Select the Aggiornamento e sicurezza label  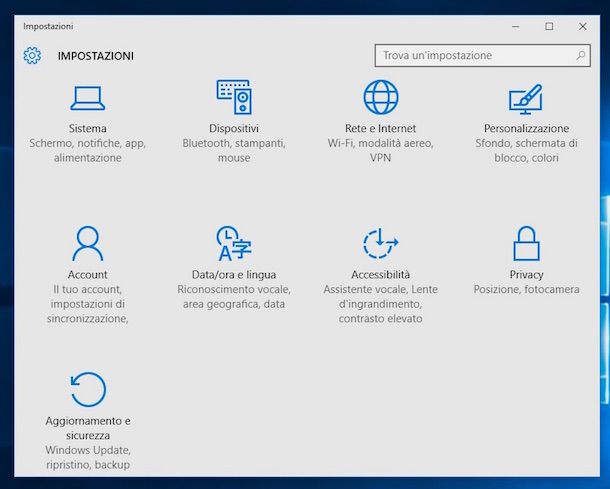coord(88,428)
